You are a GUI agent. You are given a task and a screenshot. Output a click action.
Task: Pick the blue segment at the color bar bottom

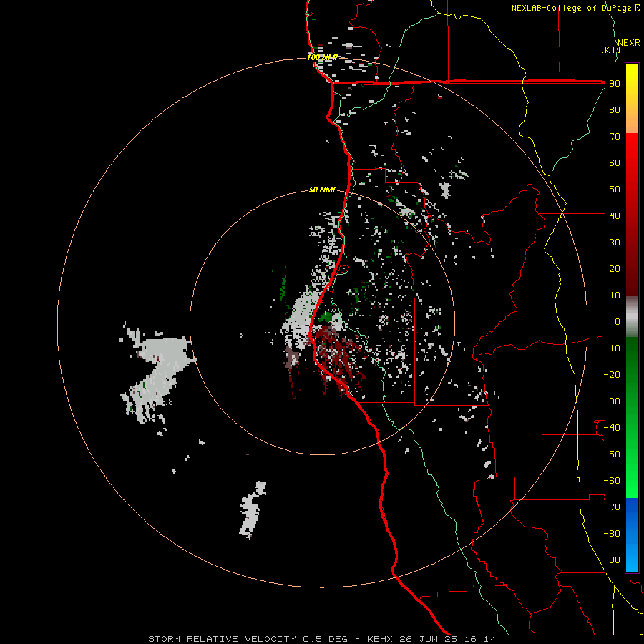click(x=632, y=535)
